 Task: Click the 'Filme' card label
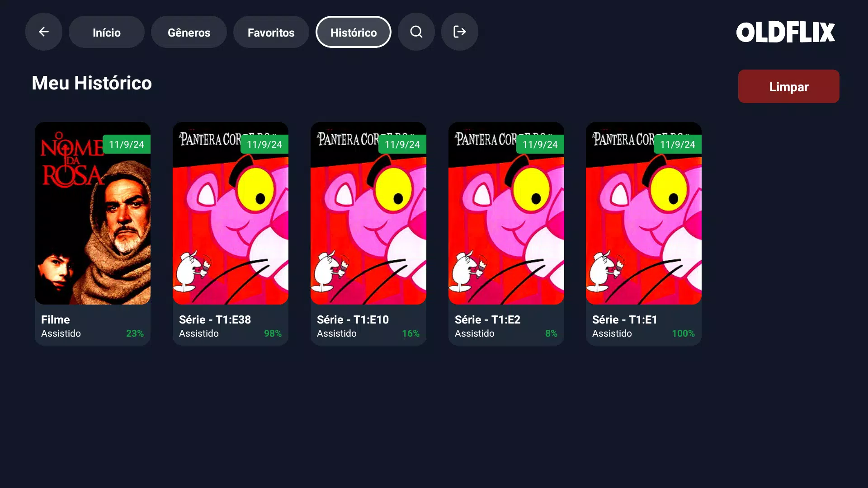pyautogui.click(x=56, y=319)
